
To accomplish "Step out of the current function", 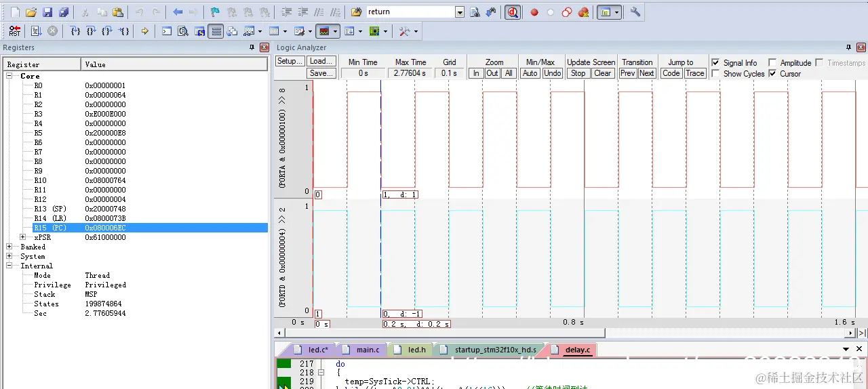I will [x=108, y=31].
